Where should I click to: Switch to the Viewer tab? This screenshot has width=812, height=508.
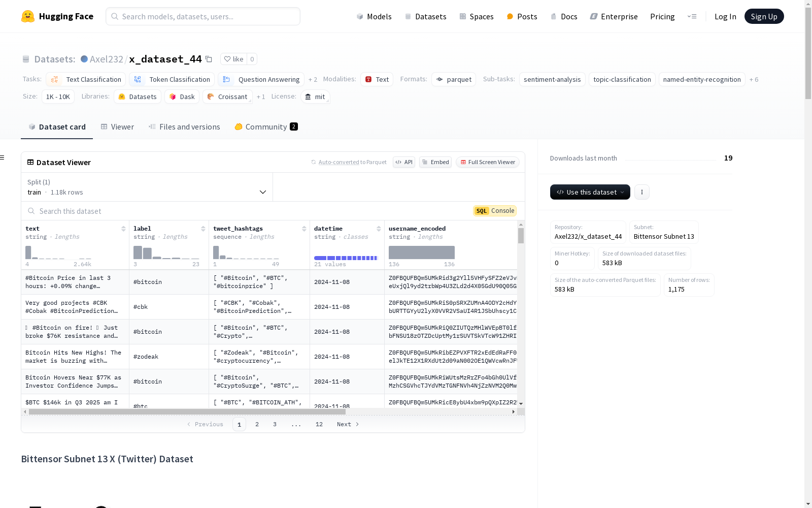[x=117, y=127]
